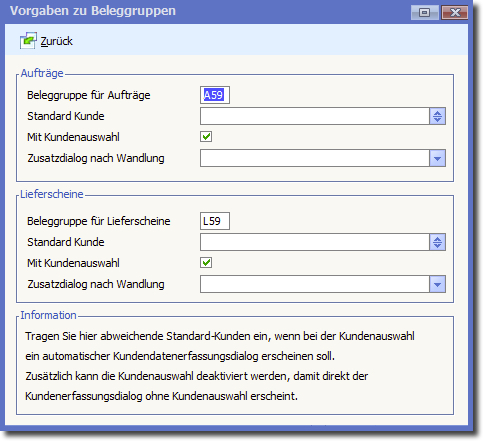Image resolution: width=483 pixels, height=441 pixels.
Task: Click the Standard Kunde text field in Aufträge
Action: pyautogui.click(x=315, y=116)
